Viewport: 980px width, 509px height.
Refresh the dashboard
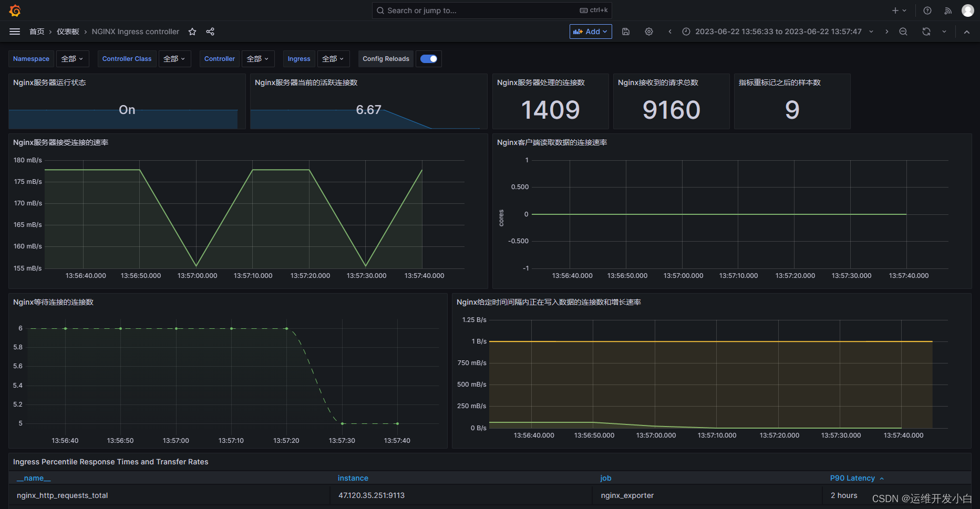point(926,32)
